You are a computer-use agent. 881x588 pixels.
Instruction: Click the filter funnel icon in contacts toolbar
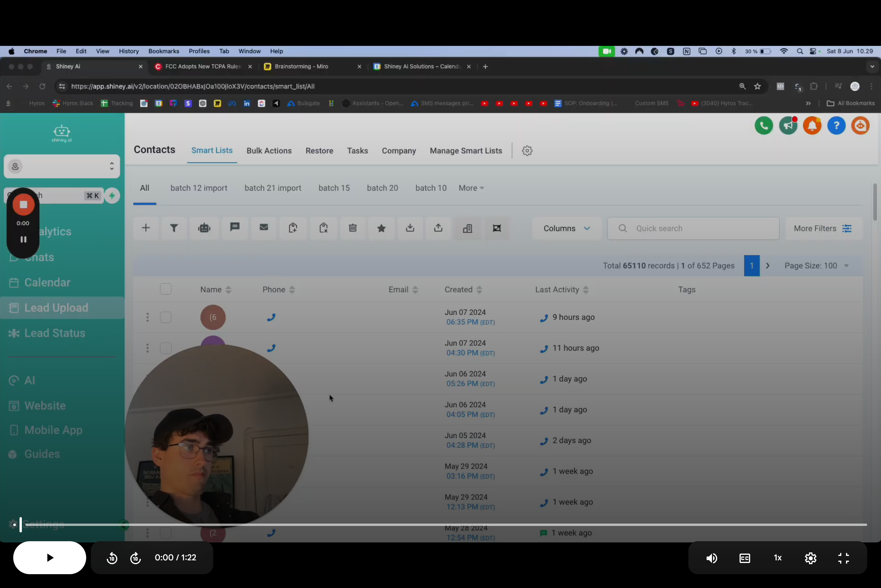[174, 228]
